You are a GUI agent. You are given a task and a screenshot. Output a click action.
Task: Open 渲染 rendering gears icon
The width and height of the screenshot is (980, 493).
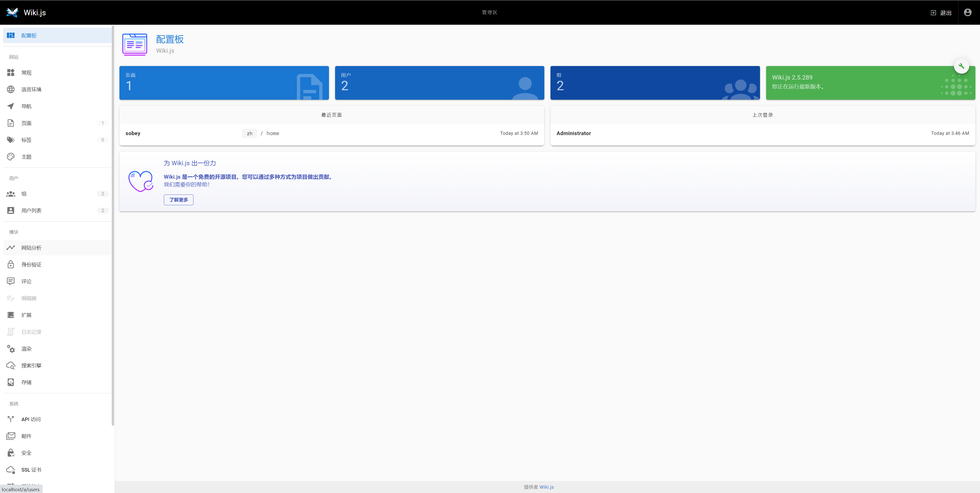11,349
